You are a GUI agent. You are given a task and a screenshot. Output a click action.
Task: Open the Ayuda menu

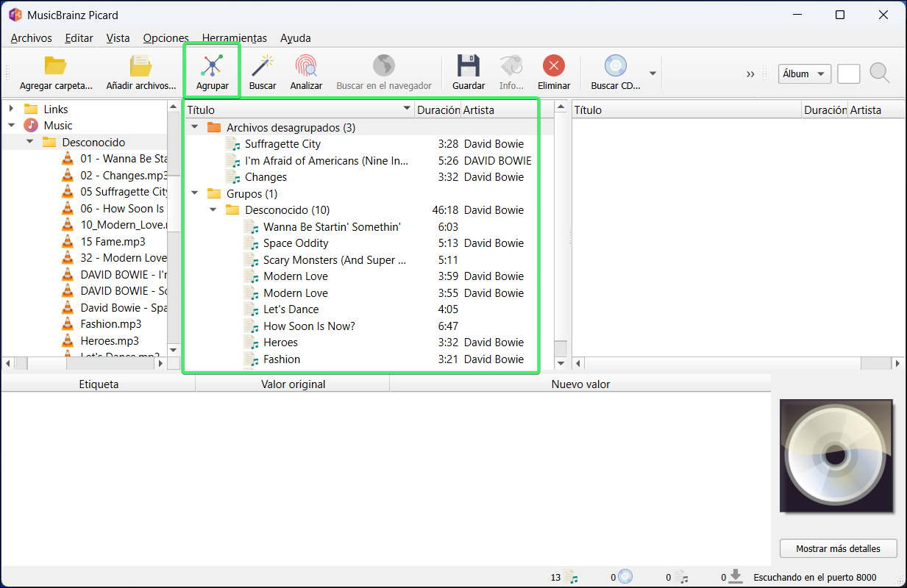[x=296, y=38]
